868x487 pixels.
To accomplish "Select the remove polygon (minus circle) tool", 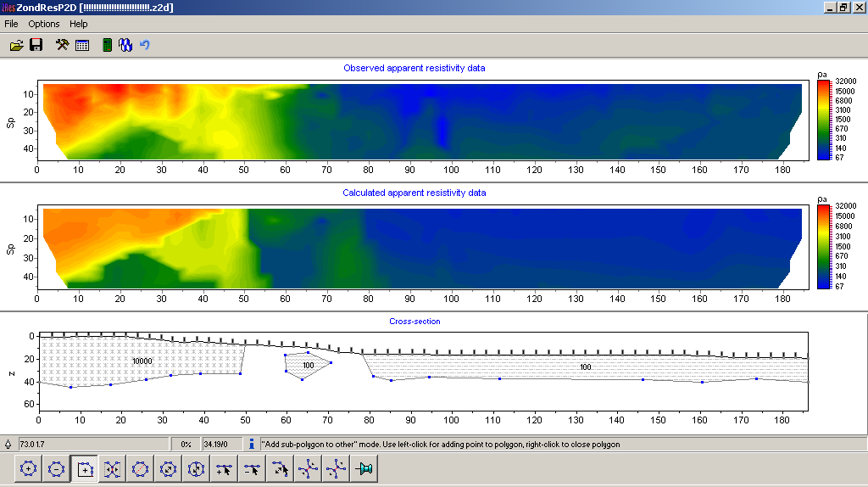I will [x=56, y=468].
